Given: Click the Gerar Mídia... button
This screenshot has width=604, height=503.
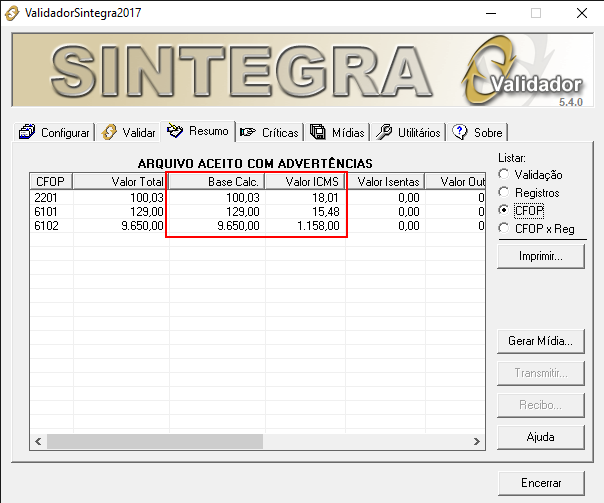Looking at the screenshot, I should 541,341.
